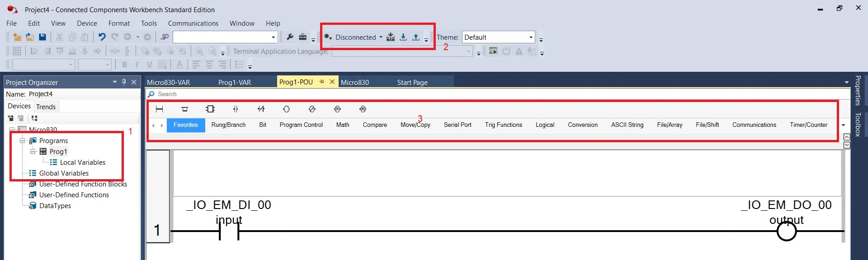Save the project with the floppy disk icon
Viewport: 868px width, 260px height.
(x=42, y=37)
